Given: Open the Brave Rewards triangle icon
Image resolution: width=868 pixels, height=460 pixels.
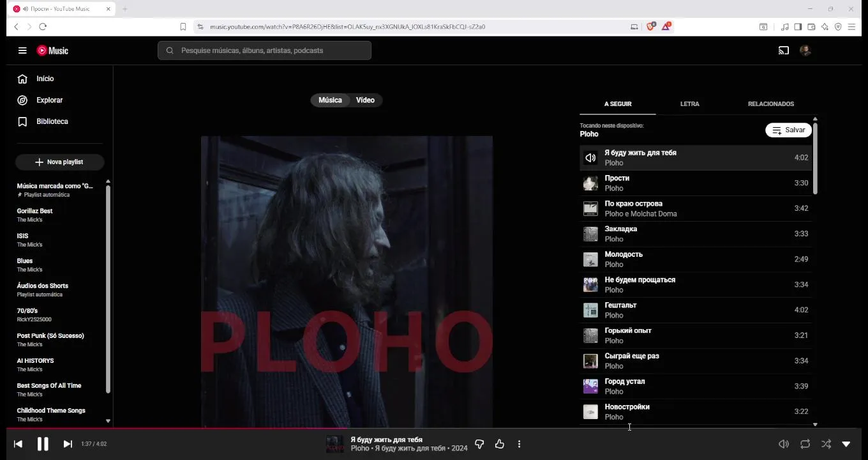Looking at the screenshot, I should [x=666, y=27].
